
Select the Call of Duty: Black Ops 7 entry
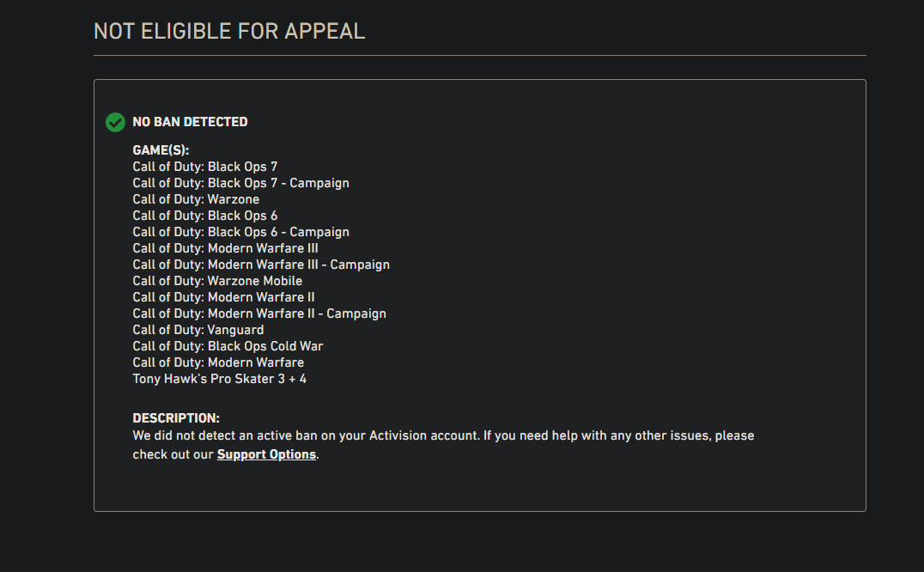pyautogui.click(x=204, y=167)
